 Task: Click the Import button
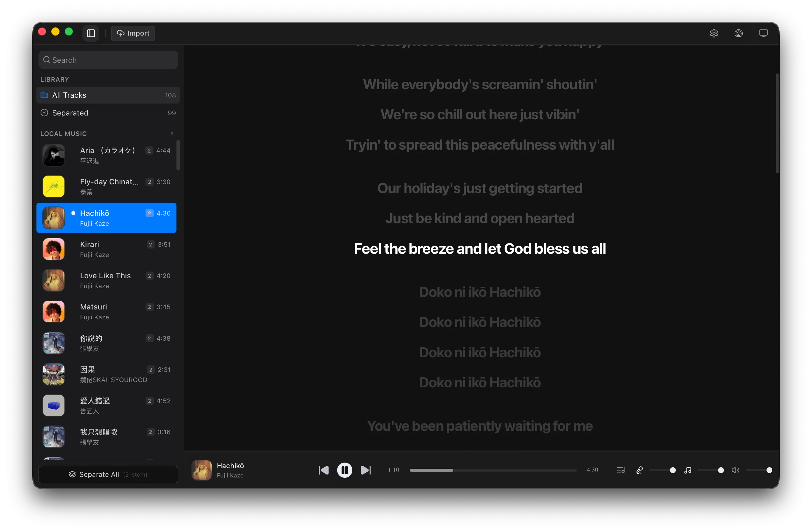[133, 33]
